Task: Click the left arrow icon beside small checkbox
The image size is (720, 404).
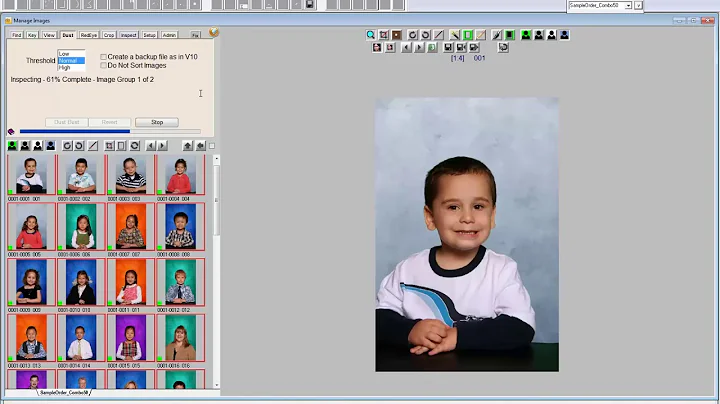Action: pos(201,146)
